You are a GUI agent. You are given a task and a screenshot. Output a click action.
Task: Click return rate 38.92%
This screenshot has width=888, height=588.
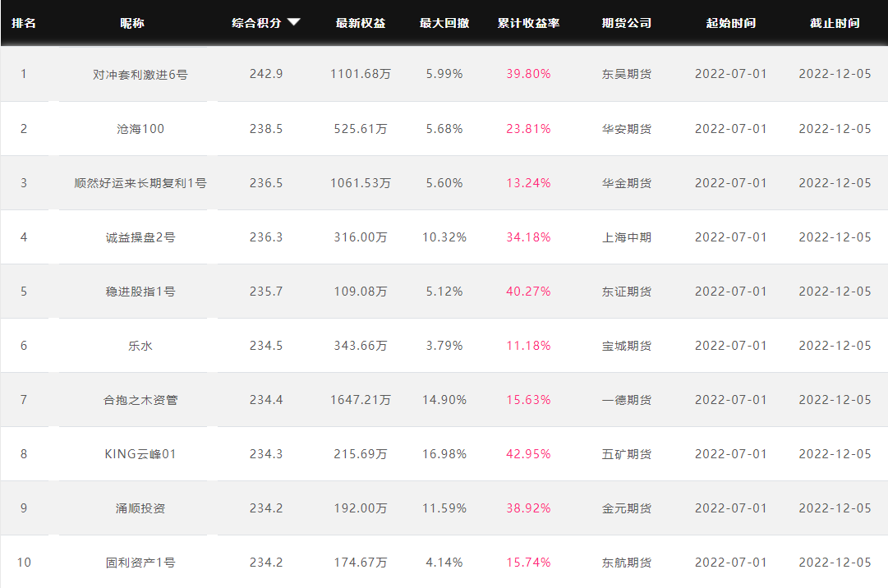click(x=528, y=508)
